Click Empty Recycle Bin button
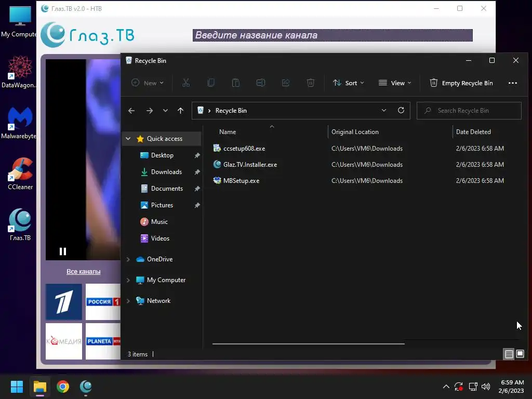Image resolution: width=532 pixels, height=399 pixels. [x=461, y=83]
